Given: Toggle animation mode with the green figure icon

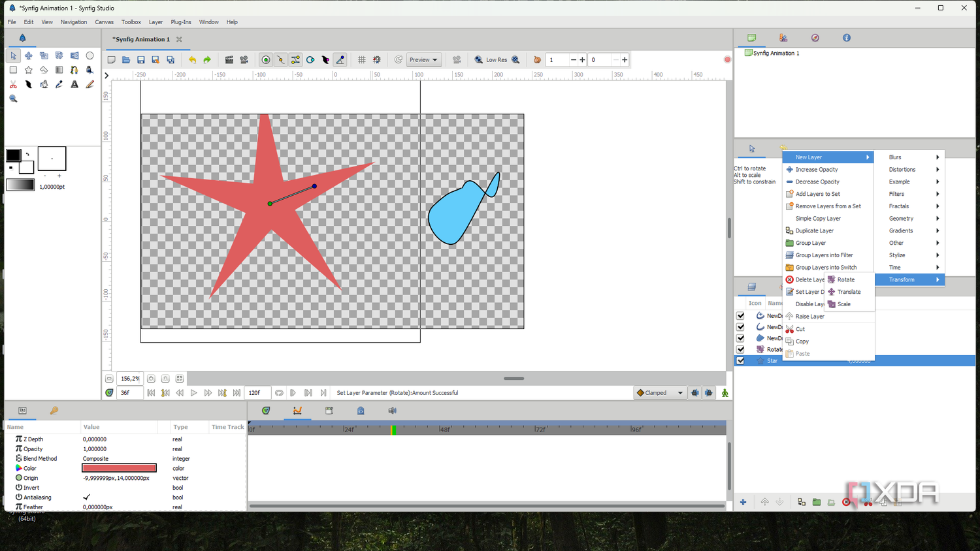Looking at the screenshot, I should coord(725,393).
